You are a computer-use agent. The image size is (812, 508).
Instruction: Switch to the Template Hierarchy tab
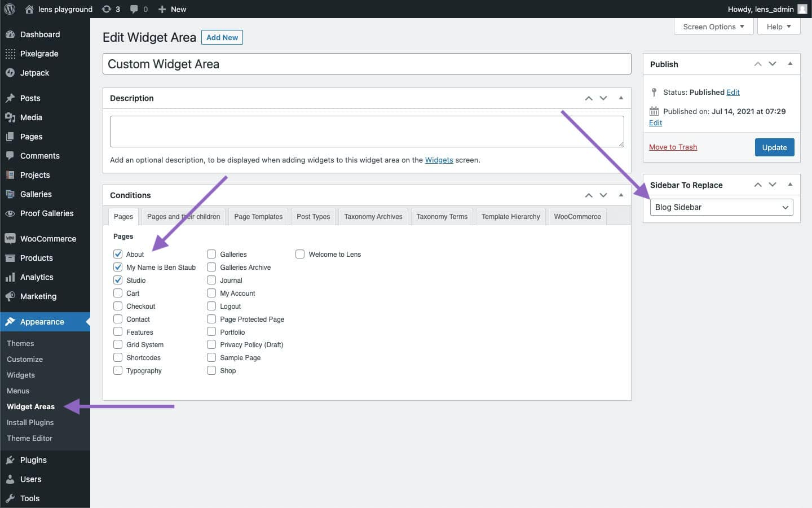tap(511, 217)
